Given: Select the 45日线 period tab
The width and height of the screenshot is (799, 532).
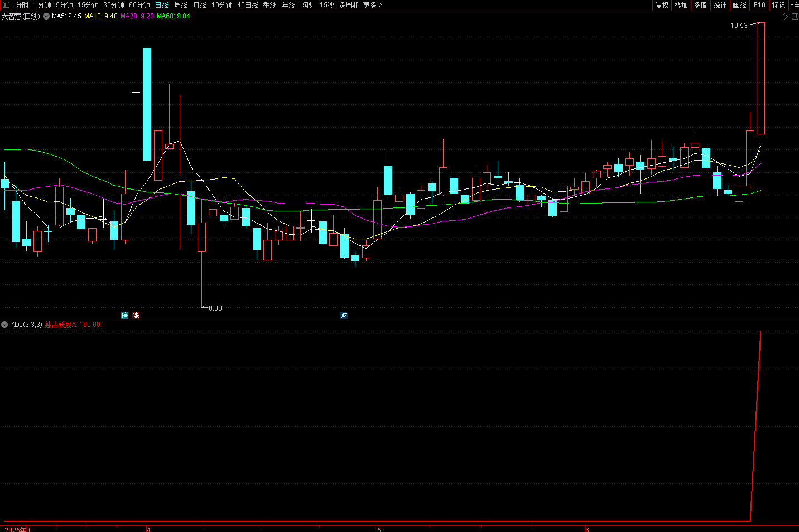Looking at the screenshot, I should click(248, 5).
